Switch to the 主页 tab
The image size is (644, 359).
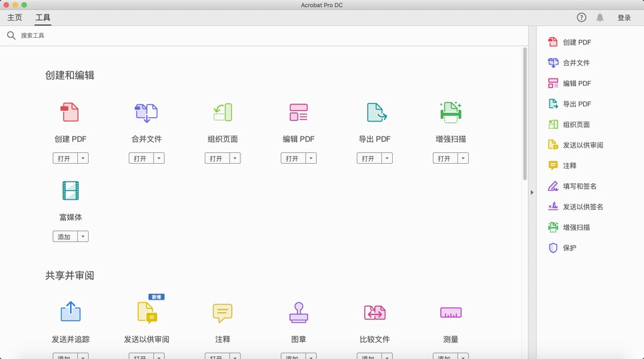tap(15, 17)
